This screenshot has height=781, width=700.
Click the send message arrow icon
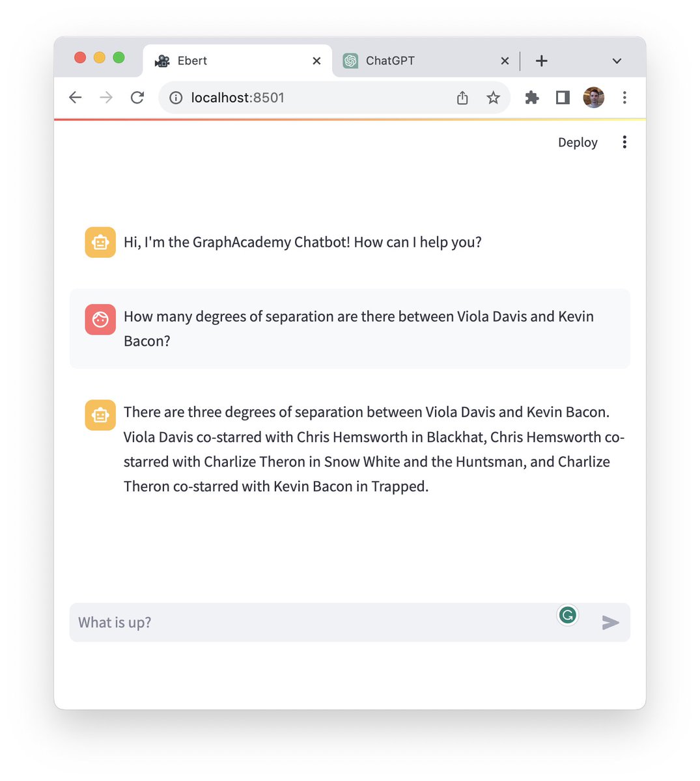pyautogui.click(x=611, y=623)
